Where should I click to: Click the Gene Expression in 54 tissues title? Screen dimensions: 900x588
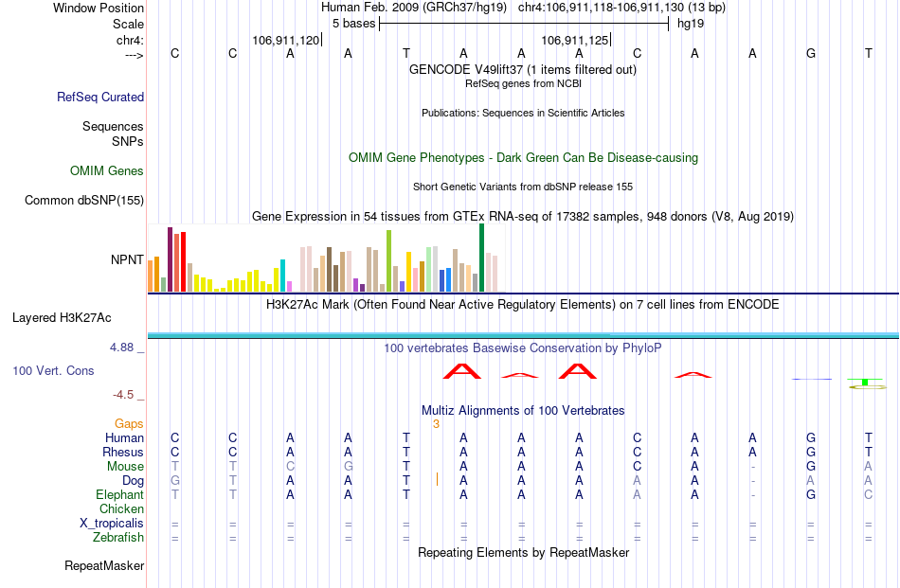[x=523, y=216]
